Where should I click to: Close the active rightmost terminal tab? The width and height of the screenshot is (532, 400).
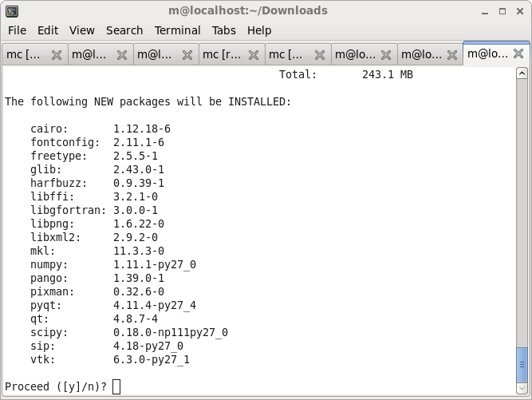coord(518,54)
